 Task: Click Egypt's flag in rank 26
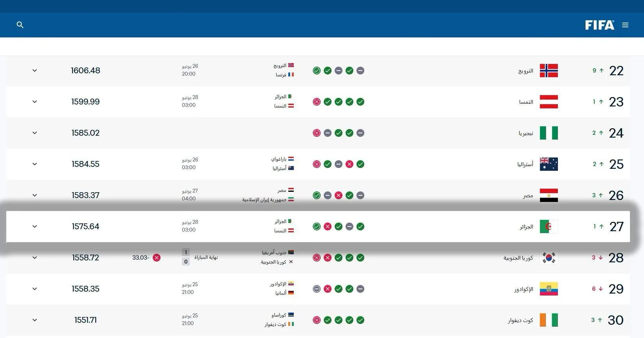click(549, 195)
